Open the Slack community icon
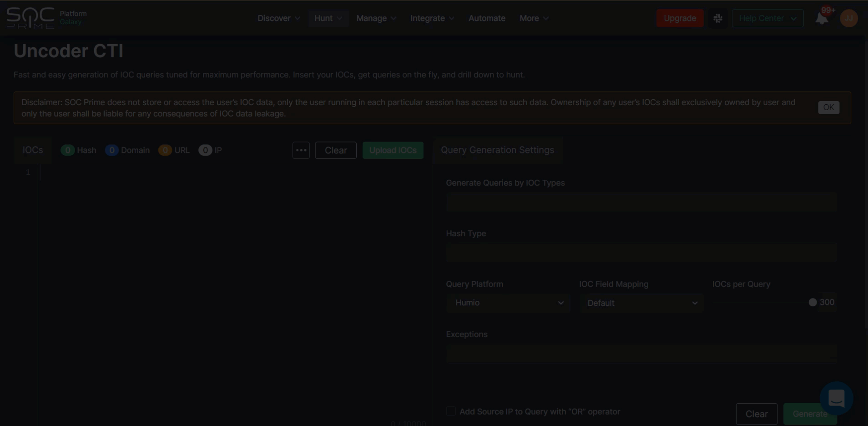 pyautogui.click(x=718, y=18)
